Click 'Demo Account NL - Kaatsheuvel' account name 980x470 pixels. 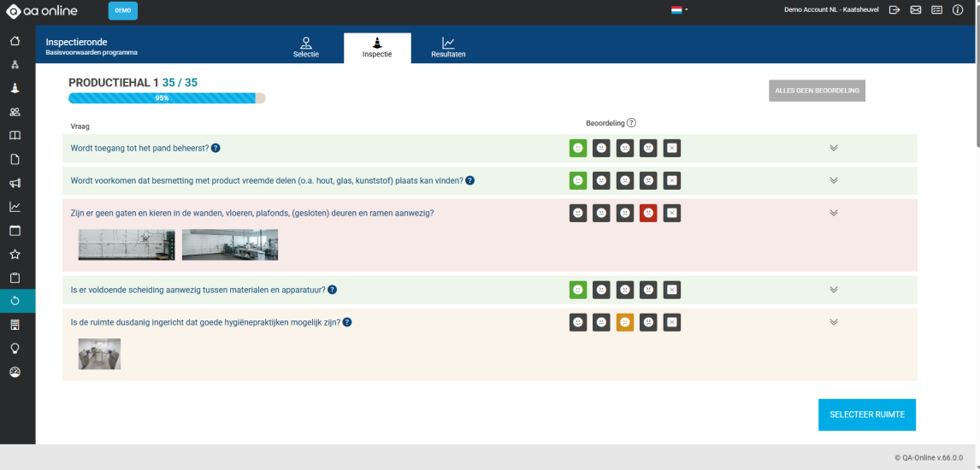[x=831, y=10]
